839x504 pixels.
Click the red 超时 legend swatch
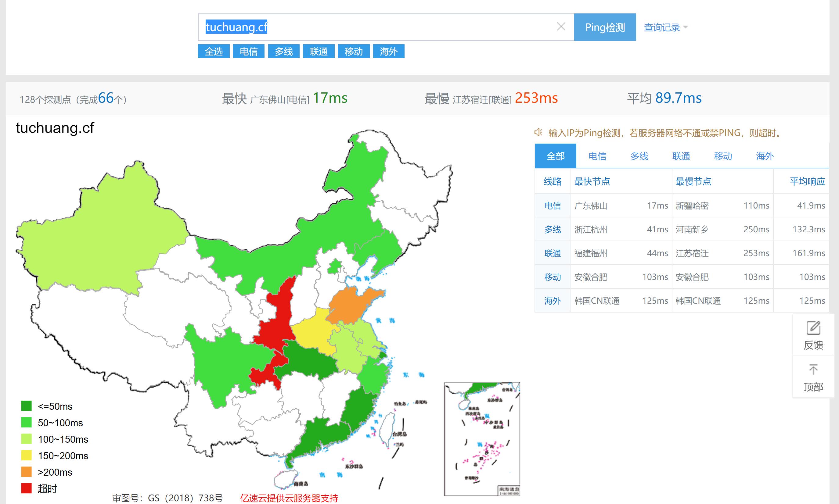(x=27, y=488)
